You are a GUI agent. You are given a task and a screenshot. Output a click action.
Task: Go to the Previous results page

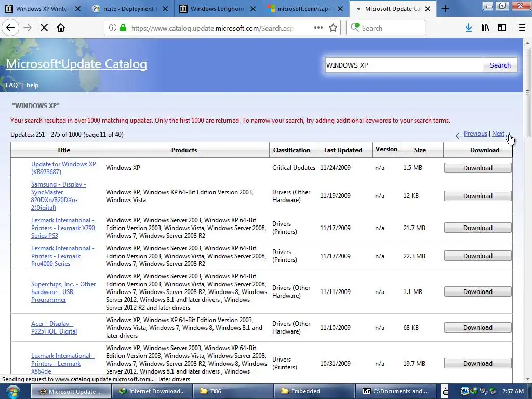[475, 134]
